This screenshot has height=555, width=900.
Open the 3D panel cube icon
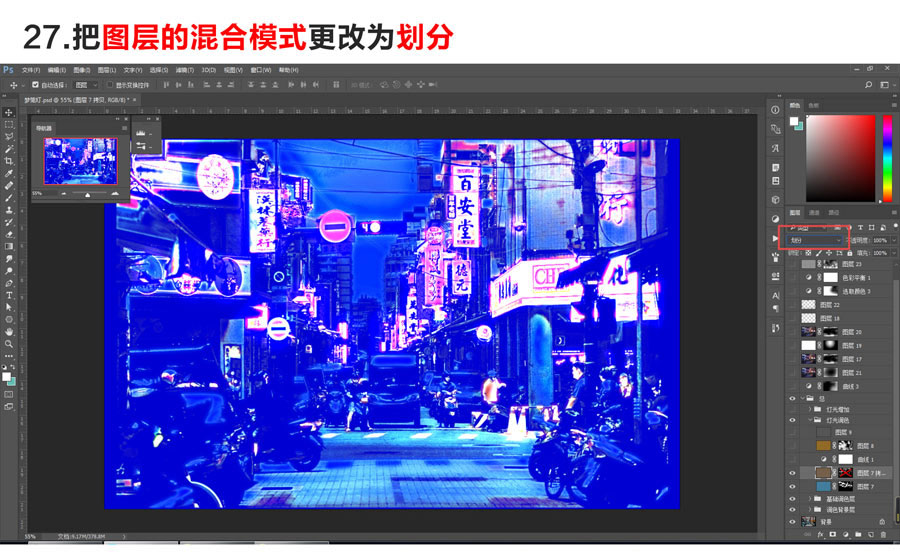point(775,200)
